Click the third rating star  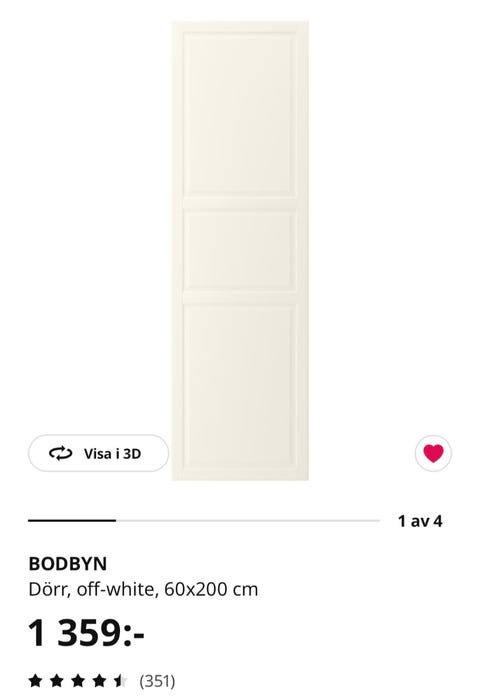pyautogui.click(x=78, y=681)
